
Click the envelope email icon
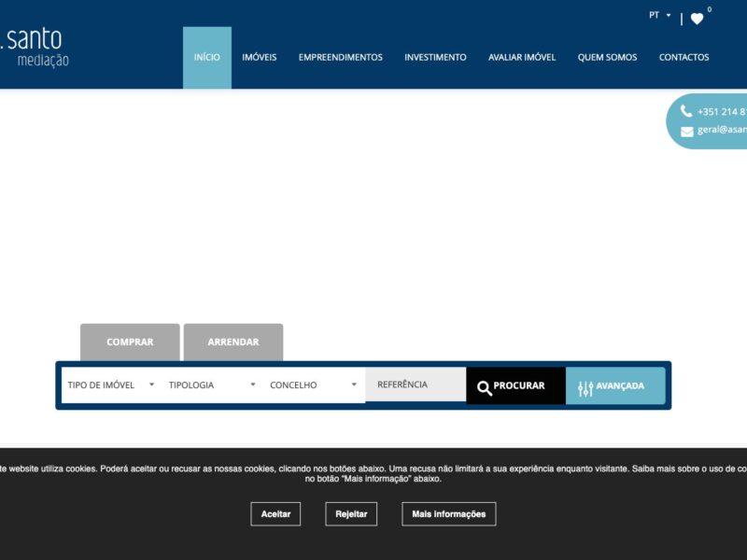click(686, 132)
